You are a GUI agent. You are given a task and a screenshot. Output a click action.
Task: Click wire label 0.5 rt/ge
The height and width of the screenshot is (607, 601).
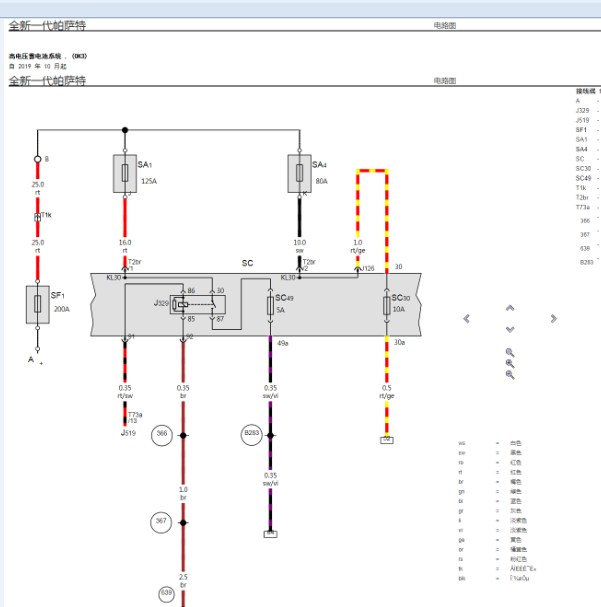(x=387, y=392)
